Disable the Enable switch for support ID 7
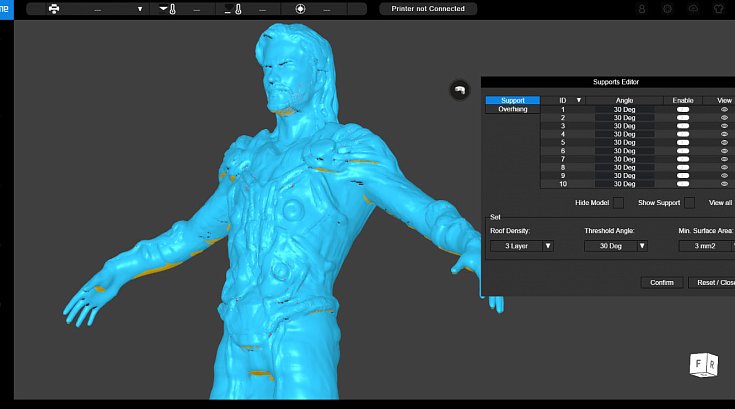 683,159
